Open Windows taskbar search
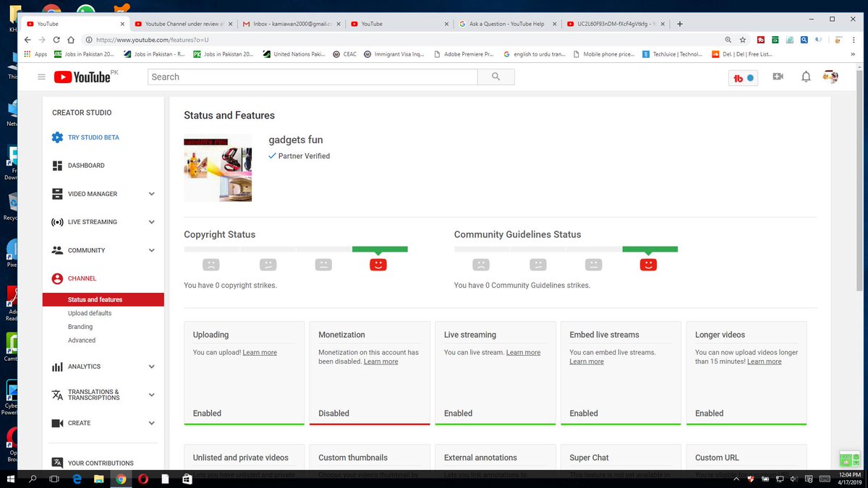The width and height of the screenshot is (868, 488). click(33, 479)
